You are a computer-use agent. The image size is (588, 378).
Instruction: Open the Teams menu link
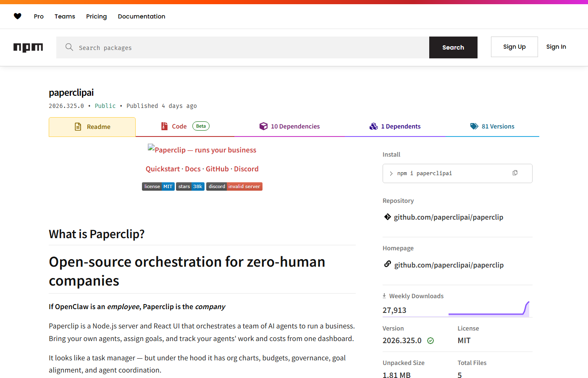(65, 16)
